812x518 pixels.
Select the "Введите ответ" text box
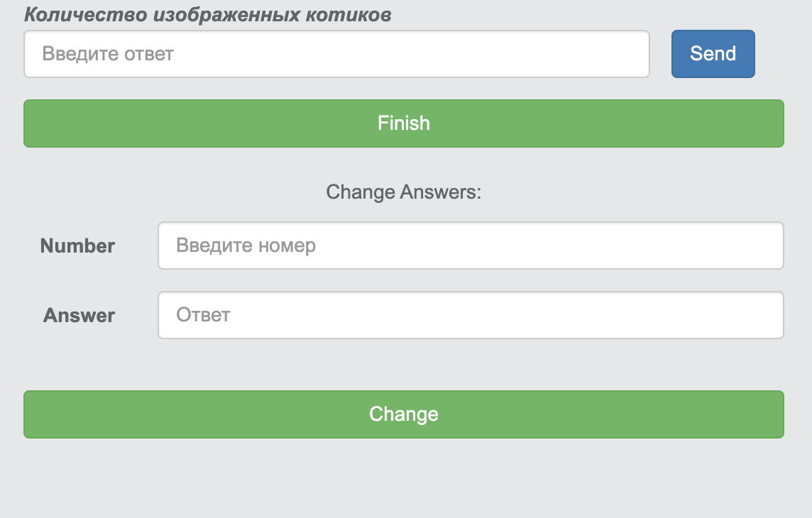tap(336, 54)
